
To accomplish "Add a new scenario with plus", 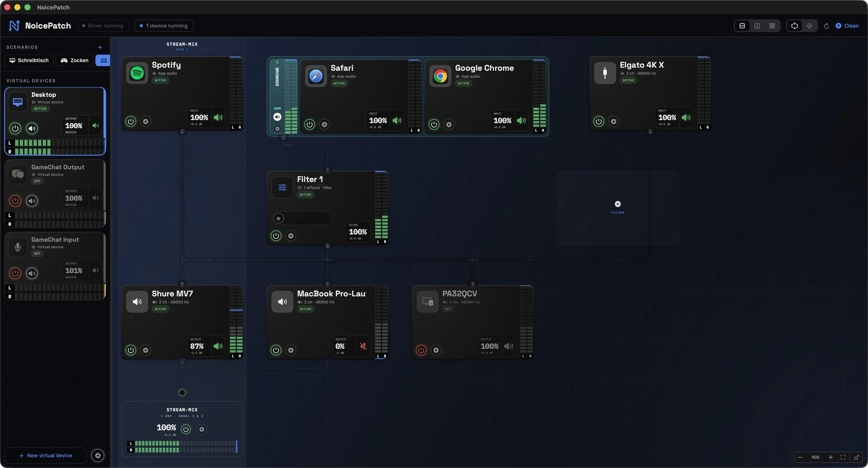I will (100, 47).
